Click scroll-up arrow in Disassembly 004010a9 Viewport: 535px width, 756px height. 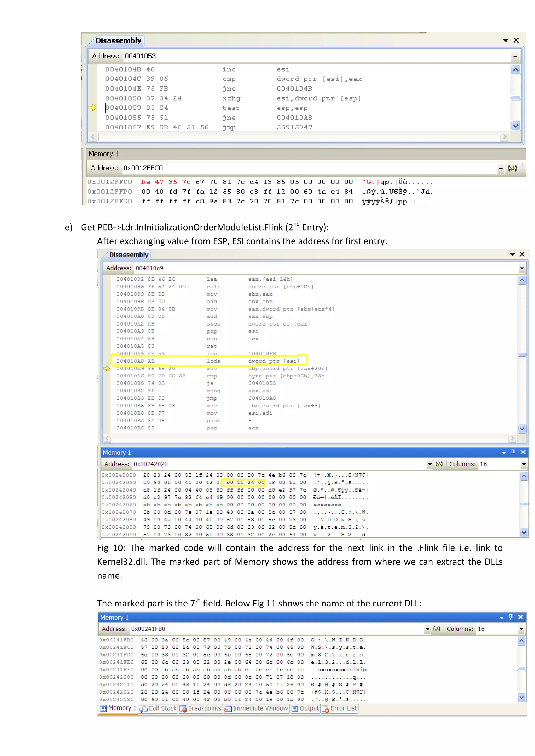click(x=522, y=280)
